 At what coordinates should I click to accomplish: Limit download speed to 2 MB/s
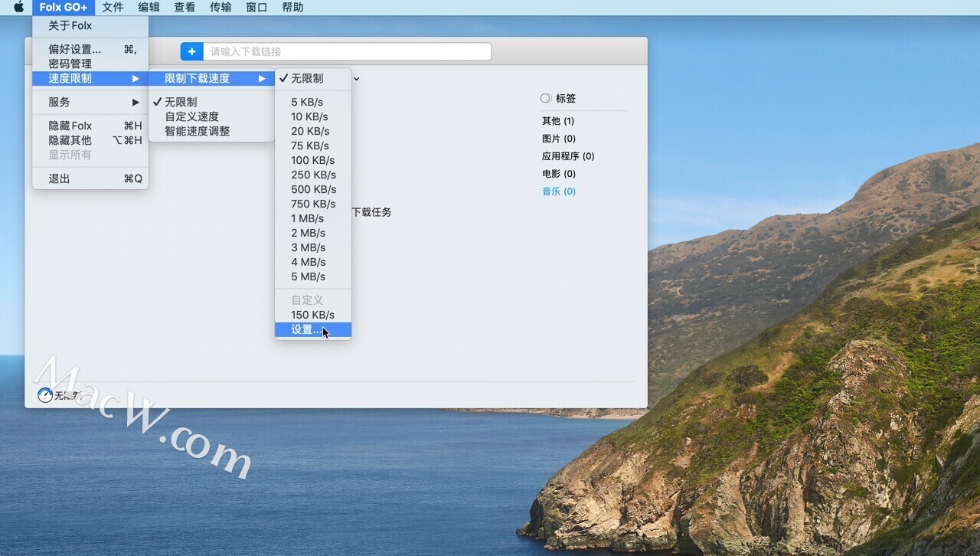pos(313,233)
